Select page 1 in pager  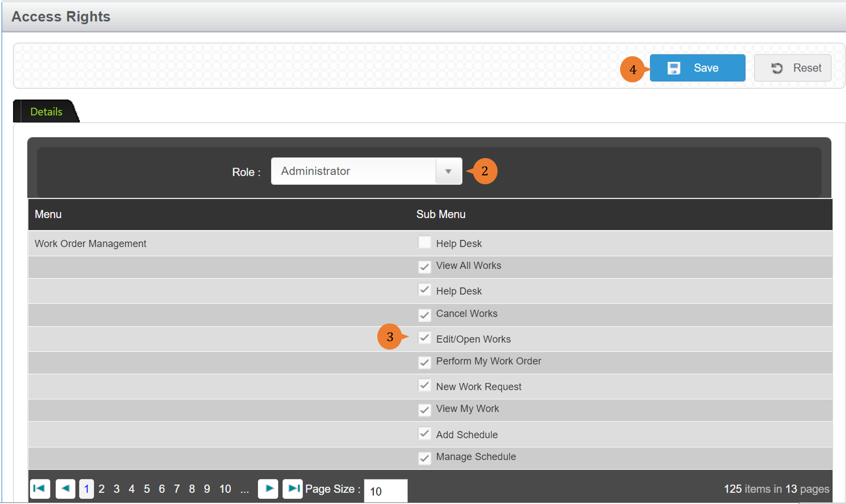point(87,489)
